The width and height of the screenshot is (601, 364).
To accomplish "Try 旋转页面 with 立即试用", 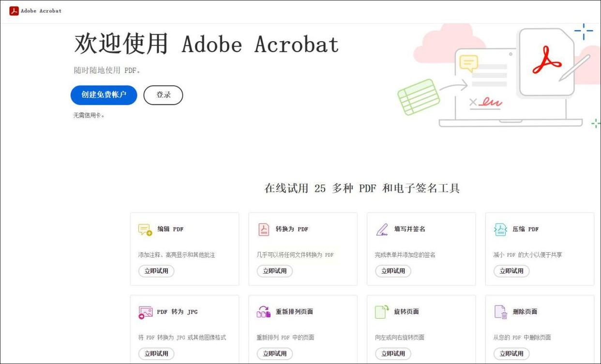I will 393,354.
